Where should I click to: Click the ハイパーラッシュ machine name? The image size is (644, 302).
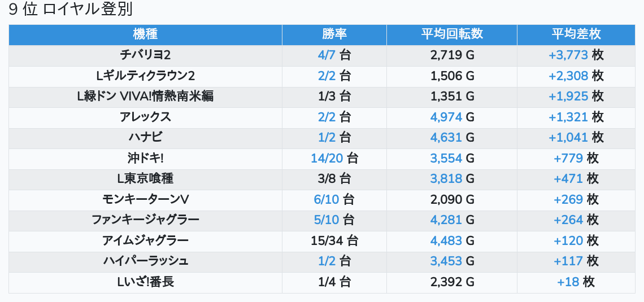(145, 261)
